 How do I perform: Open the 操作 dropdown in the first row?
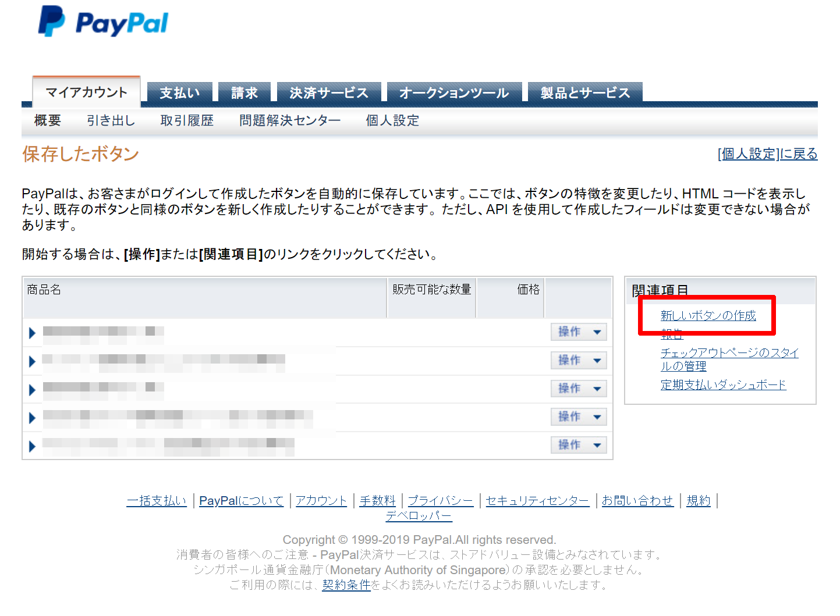579,332
